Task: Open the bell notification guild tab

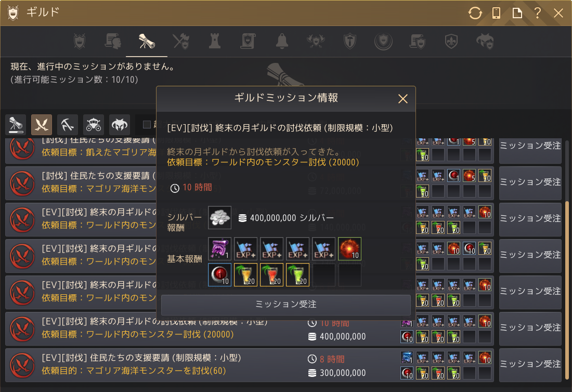Action: pos(282,41)
